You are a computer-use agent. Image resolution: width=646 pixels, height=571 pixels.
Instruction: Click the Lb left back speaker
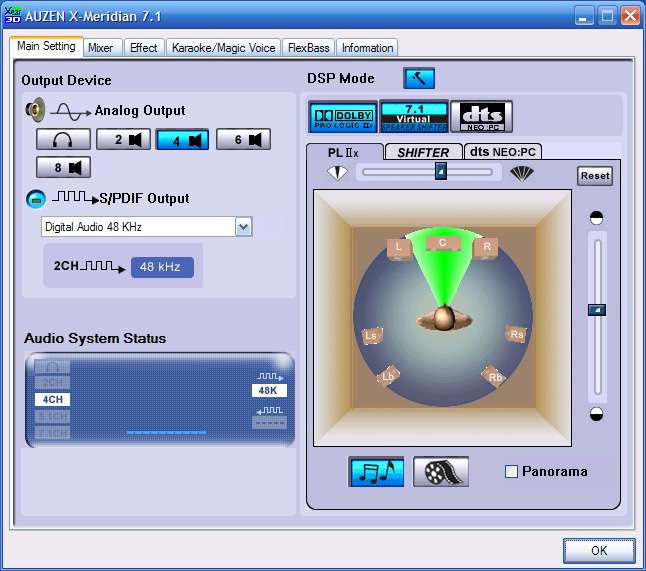pyautogui.click(x=387, y=376)
